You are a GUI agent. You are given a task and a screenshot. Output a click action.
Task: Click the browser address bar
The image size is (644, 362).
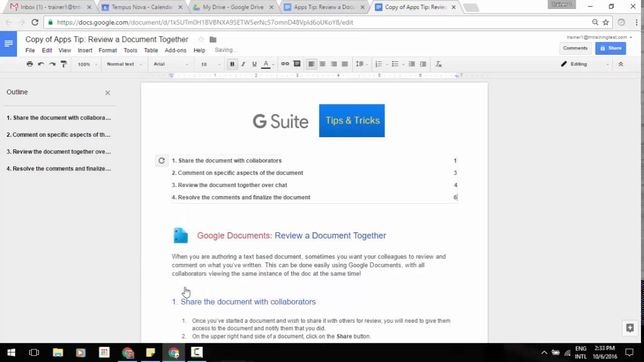(x=322, y=22)
